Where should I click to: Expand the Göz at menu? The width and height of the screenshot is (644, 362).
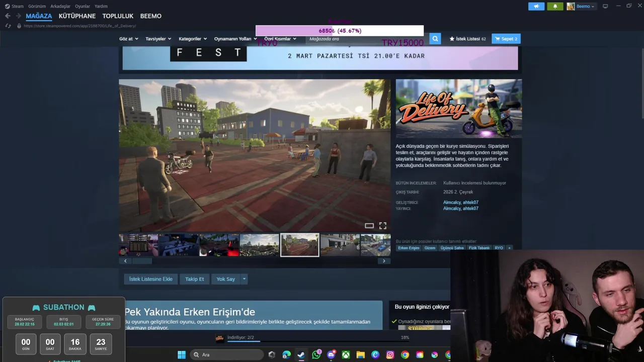(129, 39)
